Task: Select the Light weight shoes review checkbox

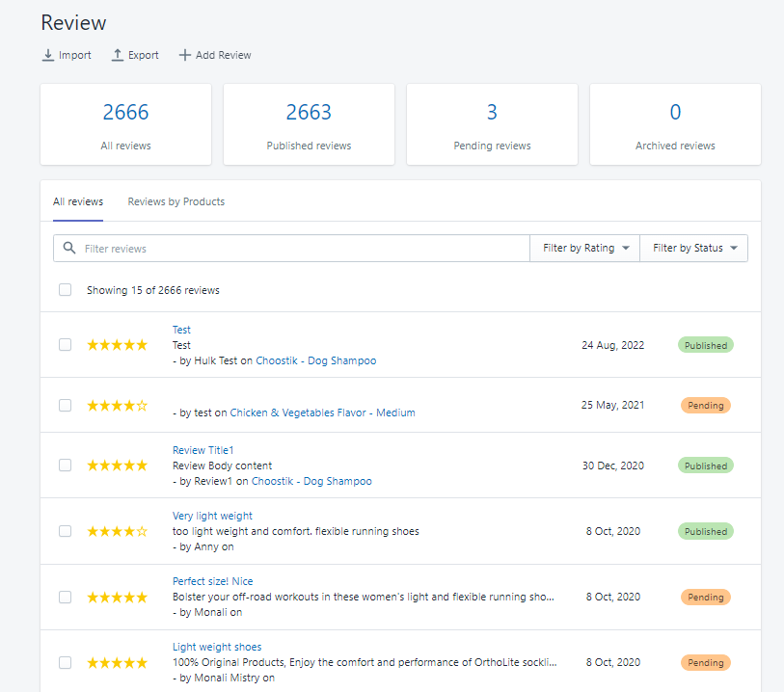Action: click(x=65, y=662)
